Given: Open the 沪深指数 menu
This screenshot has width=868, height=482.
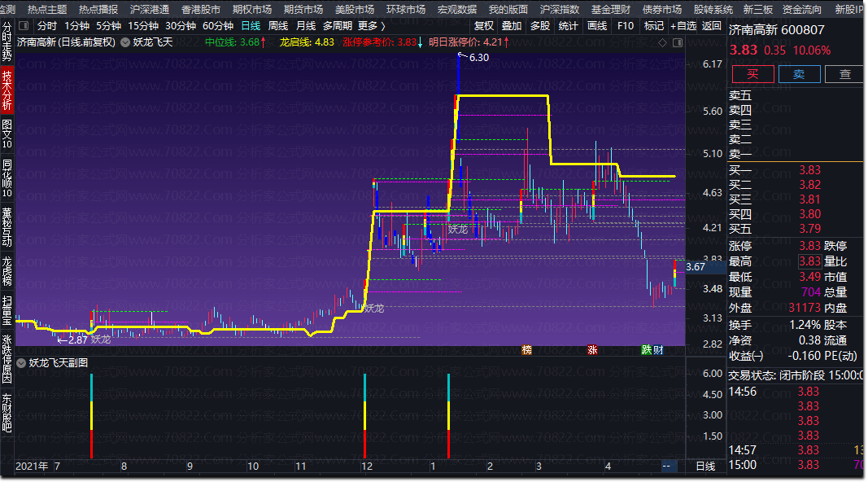Looking at the screenshot, I should [x=560, y=10].
